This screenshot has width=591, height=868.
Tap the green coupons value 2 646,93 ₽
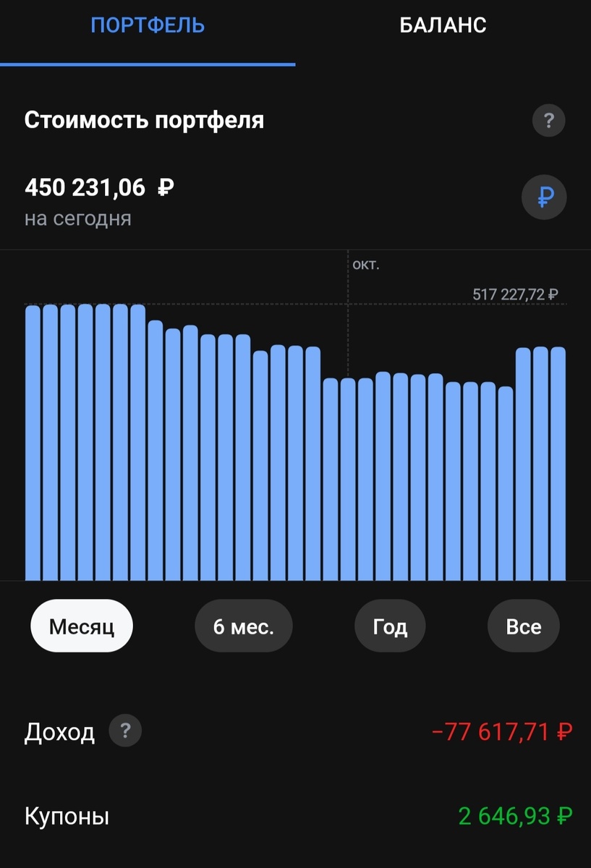pyautogui.click(x=516, y=817)
